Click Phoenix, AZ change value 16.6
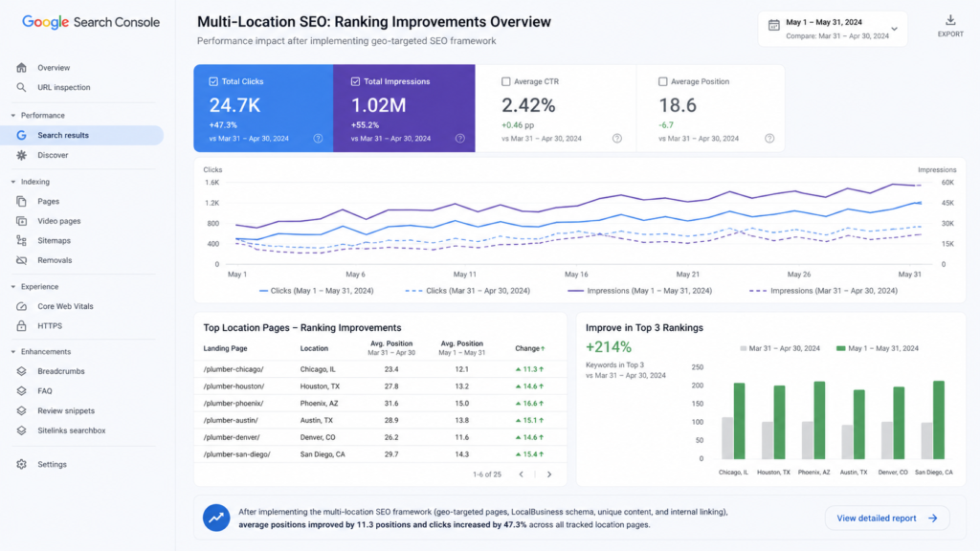980x551 pixels. (529, 404)
